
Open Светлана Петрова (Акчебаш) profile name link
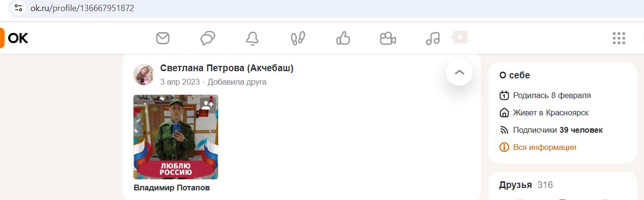coord(227,68)
